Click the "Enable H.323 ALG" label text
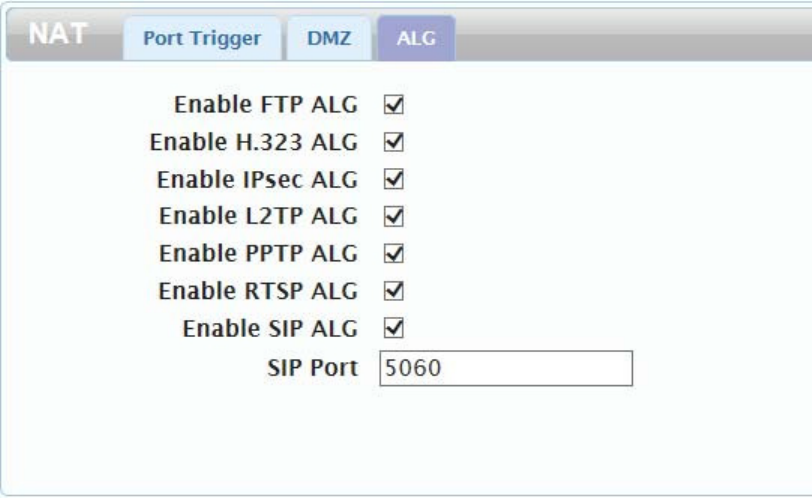 pos(254,142)
